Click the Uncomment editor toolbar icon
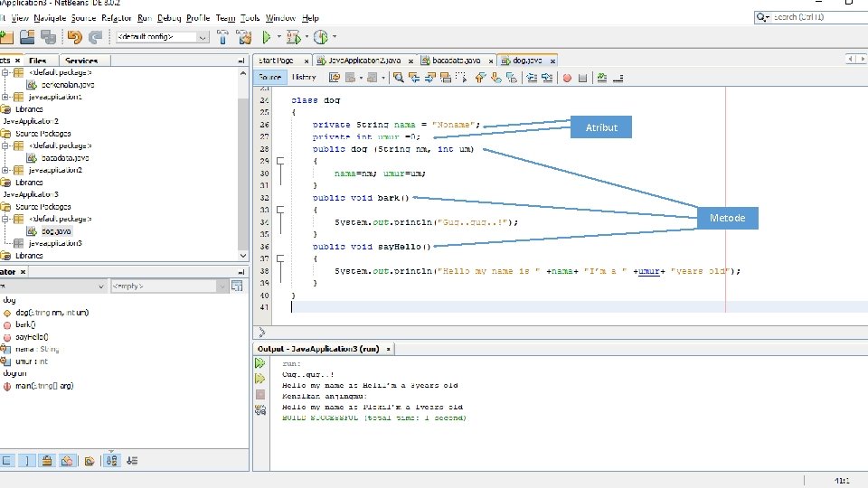 (618, 78)
